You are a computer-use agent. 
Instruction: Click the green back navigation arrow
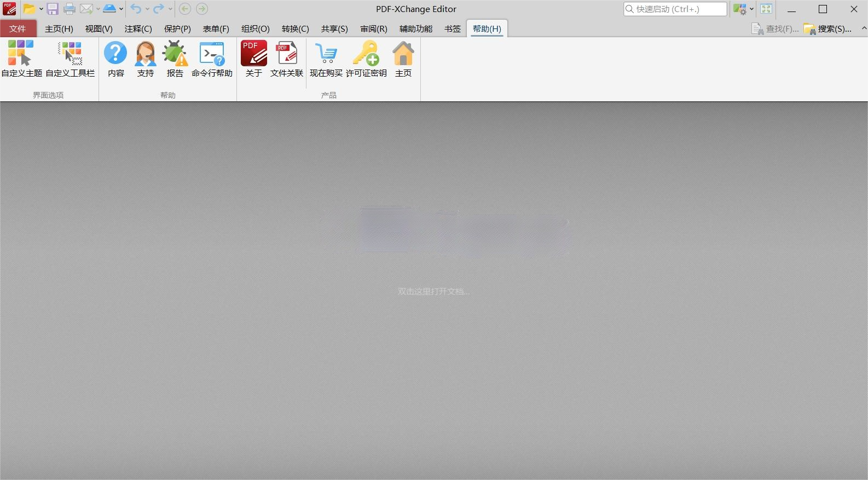click(x=185, y=9)
